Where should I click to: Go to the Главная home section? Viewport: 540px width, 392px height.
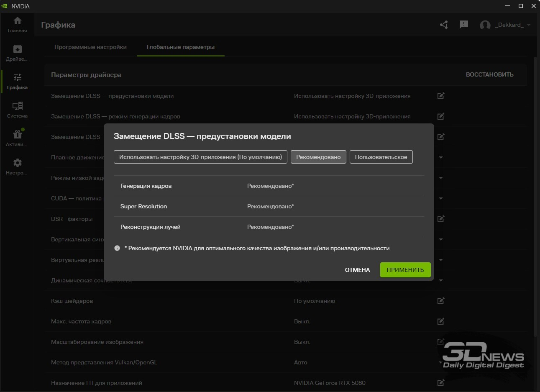coord(17,25)
